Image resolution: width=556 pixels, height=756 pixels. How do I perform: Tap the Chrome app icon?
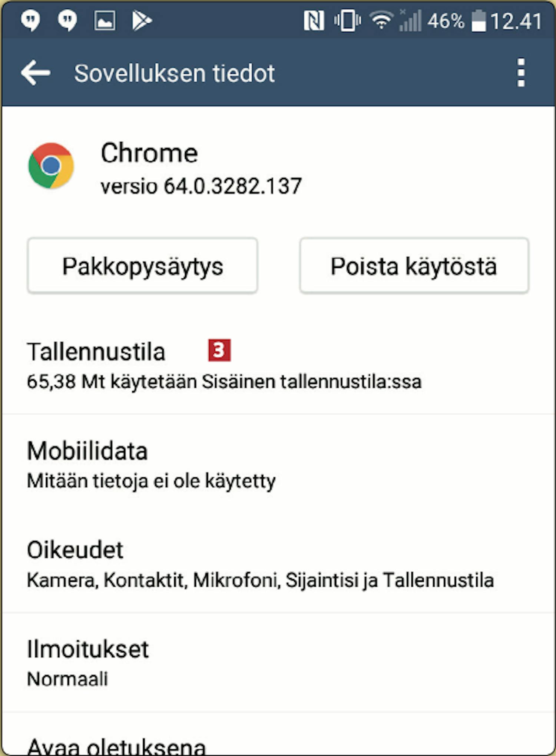51,166
